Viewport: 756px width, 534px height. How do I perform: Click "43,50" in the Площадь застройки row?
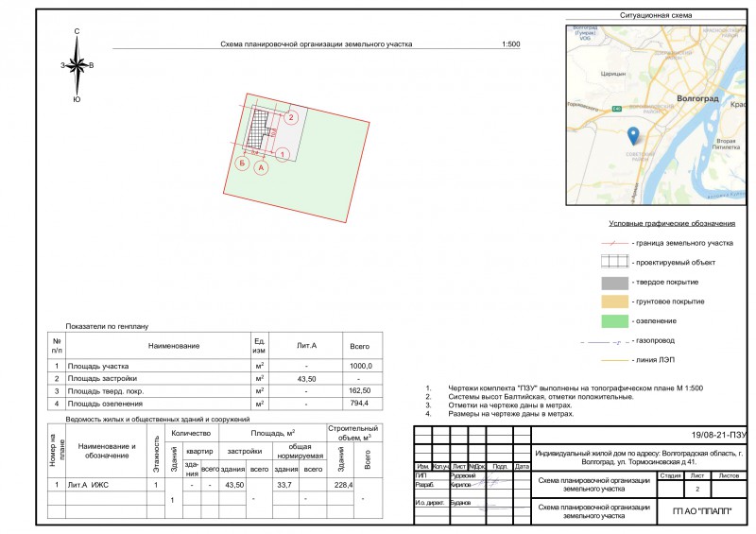tap(306, 379)
